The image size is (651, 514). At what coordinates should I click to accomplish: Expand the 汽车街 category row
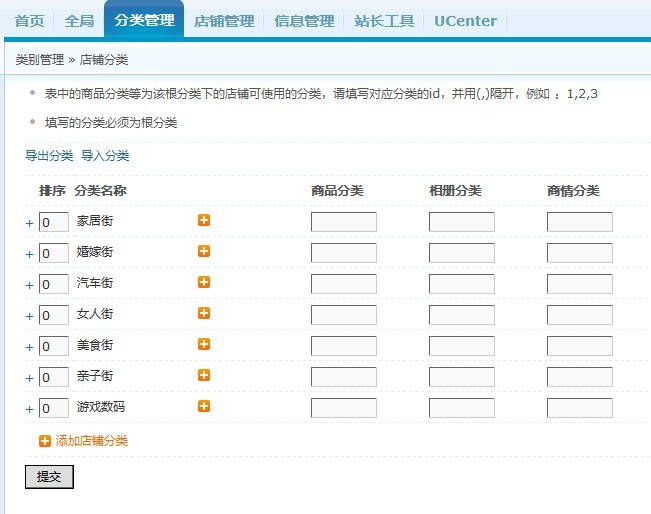[29, 285]
